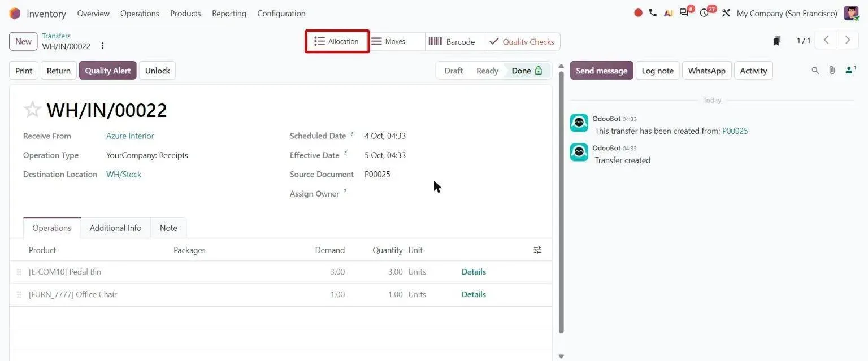Sort by the Product column header
The width and height of the screenshot is (868, 361).
click(x=42, y=250)
